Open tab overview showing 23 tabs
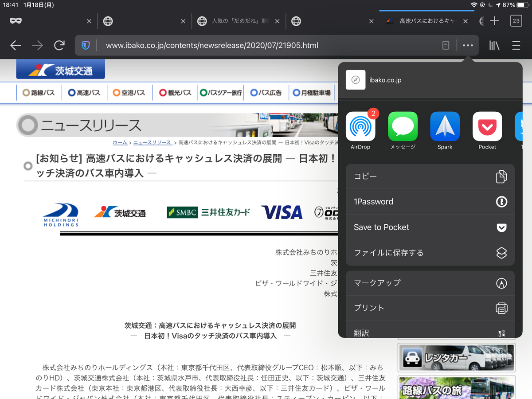 click(x=516, y=21)
